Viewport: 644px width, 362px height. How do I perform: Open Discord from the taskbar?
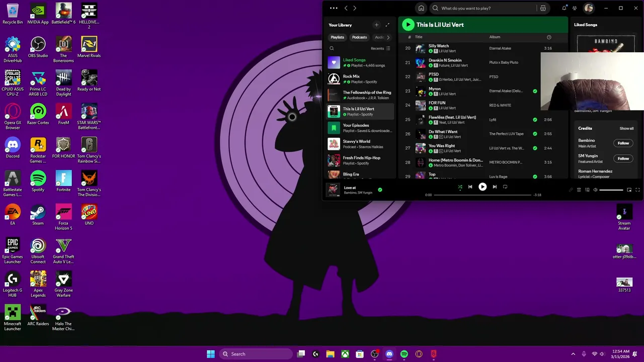coord(389,354)
